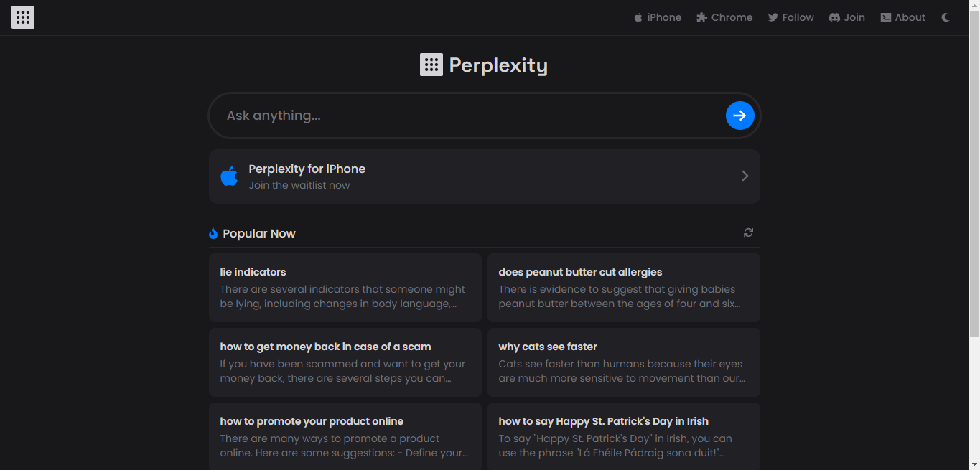The height and width of the screenshot is (470, 980).
Task: Open the iPhone link in the header
Action: [x=657, y=17]
